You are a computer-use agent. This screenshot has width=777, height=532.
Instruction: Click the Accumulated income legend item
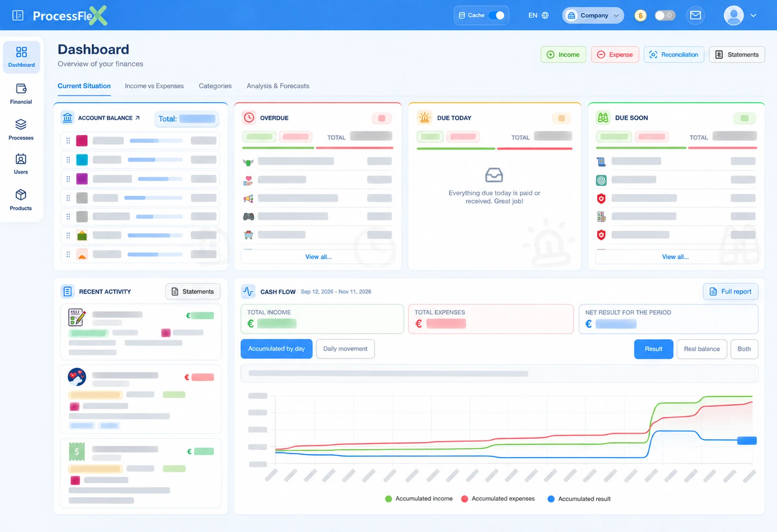coord(419,499)
